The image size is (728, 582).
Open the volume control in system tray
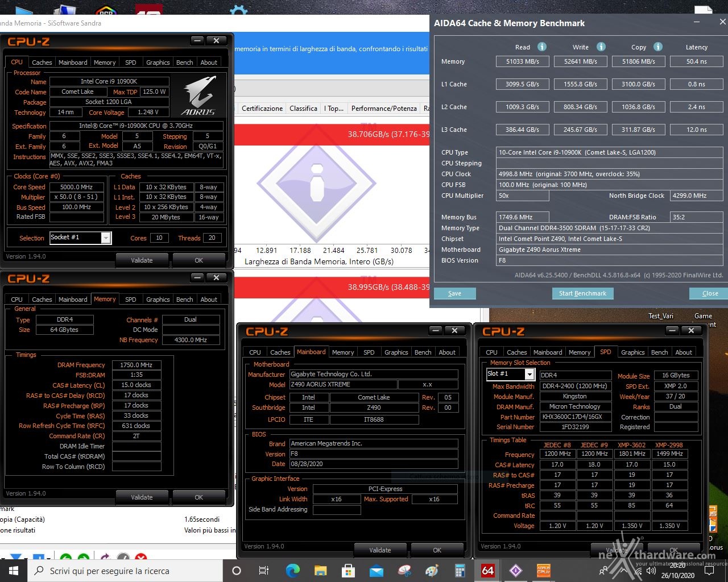tap(651, 571)
